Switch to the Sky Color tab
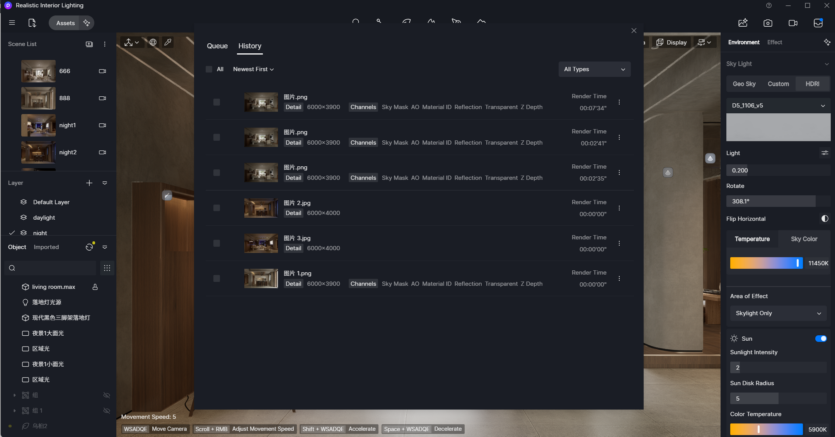 [x=804, y=239]
